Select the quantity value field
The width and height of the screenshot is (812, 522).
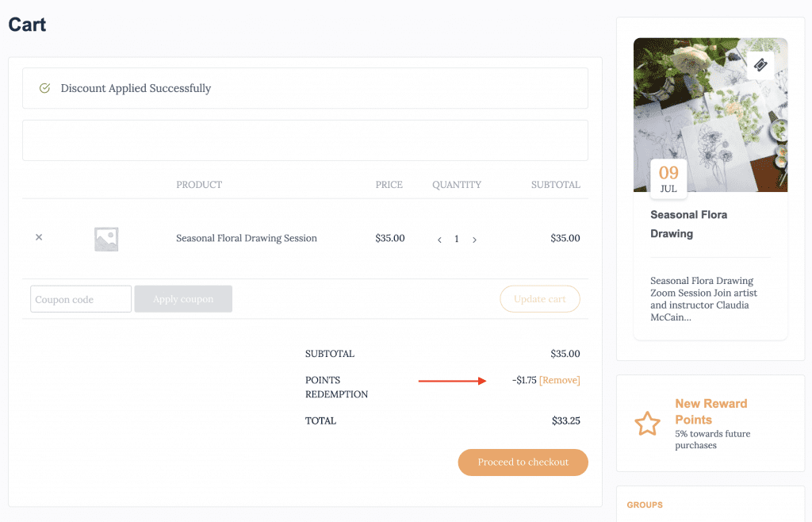pos(457,239)
